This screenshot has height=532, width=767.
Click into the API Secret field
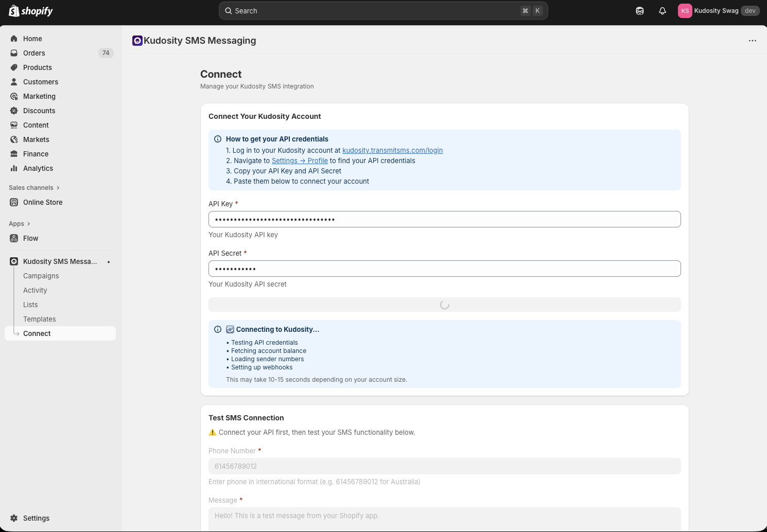(x=445, y=269)
